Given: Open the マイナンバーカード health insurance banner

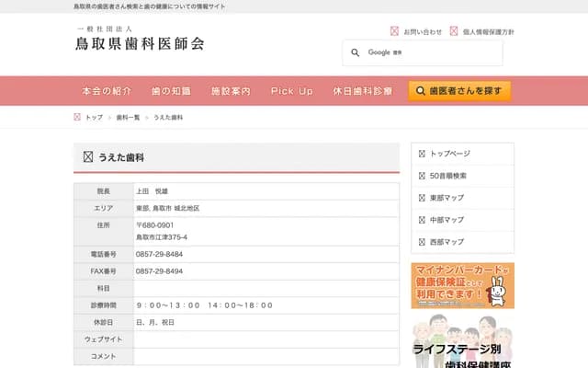Looking at the screenshot, I should (462, 285).
